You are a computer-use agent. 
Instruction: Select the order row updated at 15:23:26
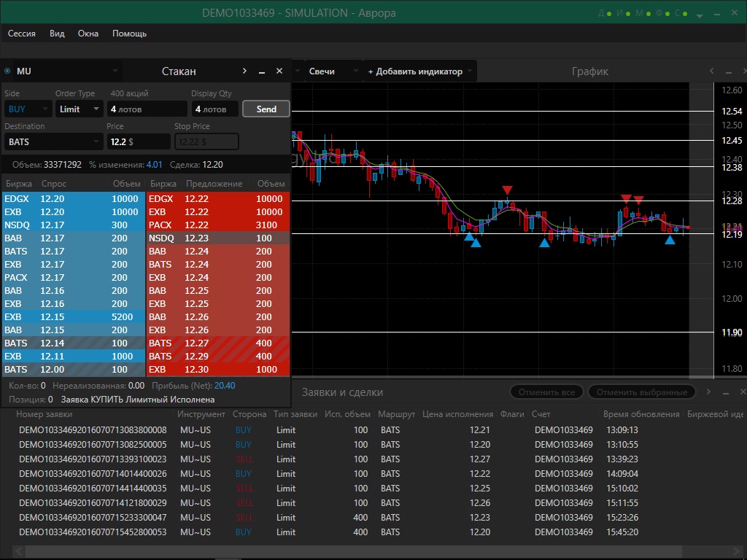pos(373,518)
